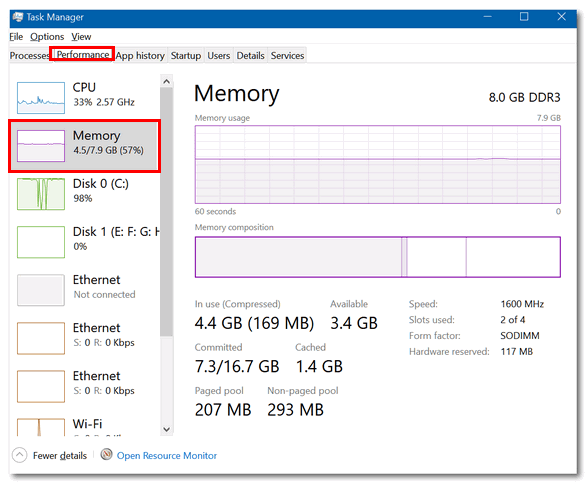
Task: Click the 8.0 GB DDR3 label
Action: pos(524,98)
